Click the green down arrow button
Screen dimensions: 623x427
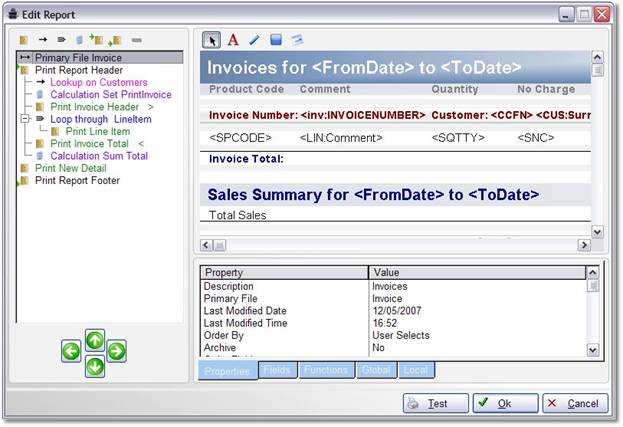[94, 366]
